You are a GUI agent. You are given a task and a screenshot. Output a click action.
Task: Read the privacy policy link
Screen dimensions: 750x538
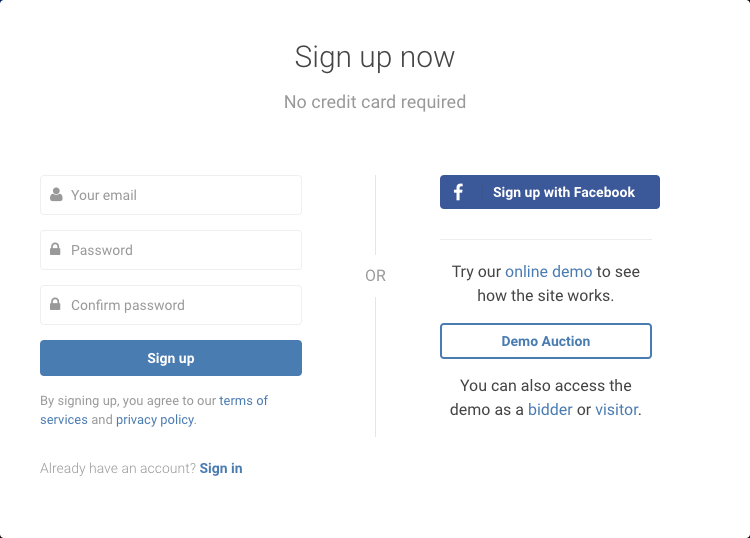[155, 419]
